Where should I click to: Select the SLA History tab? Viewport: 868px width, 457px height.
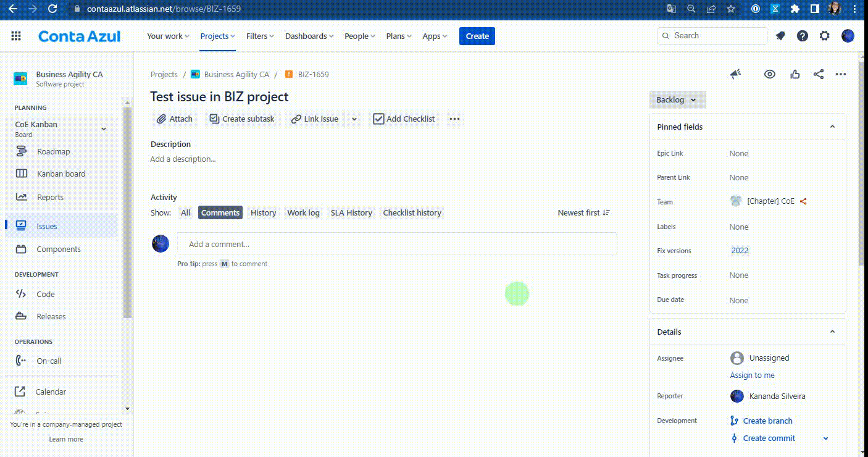351,212
